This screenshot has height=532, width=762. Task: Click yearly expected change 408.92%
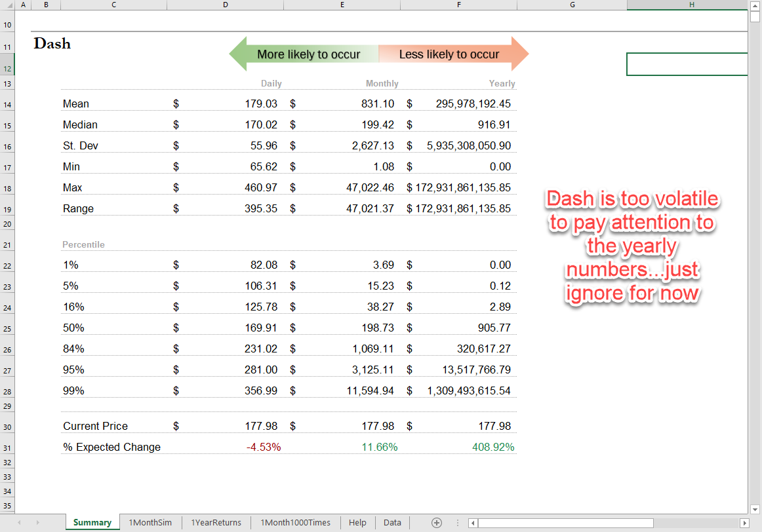pyautogui.click(x=492, y=447)
